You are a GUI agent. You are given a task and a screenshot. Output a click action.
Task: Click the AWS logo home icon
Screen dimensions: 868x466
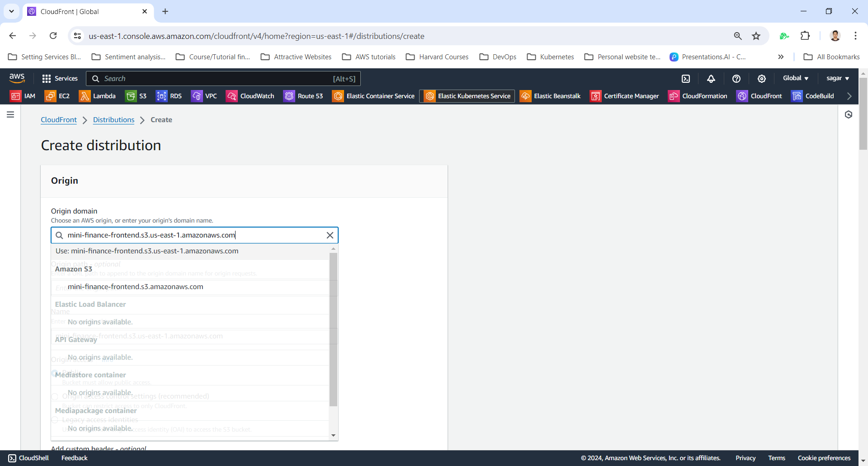(x=17, y=78)
